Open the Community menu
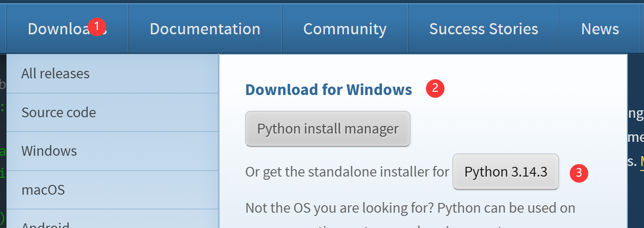644x228 pixels. [345, 29]
